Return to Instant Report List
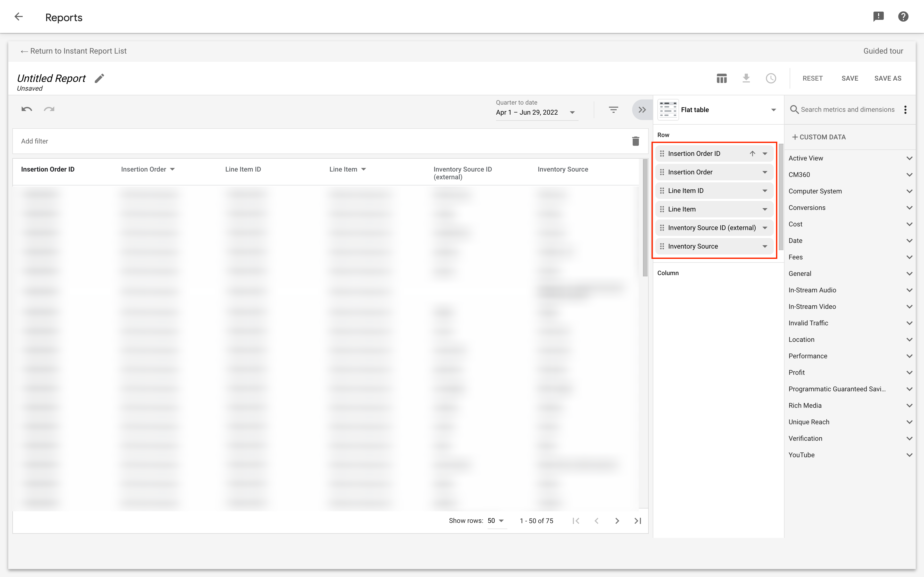Screen dimensions: 924x577 point(74,51)
